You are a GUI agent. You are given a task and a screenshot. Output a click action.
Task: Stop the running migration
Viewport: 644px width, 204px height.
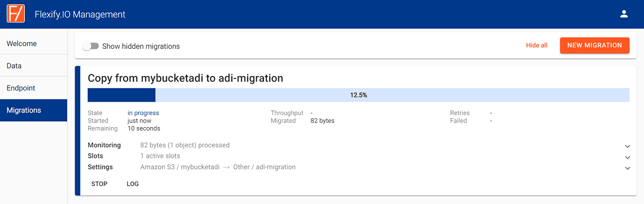(99, 184)
